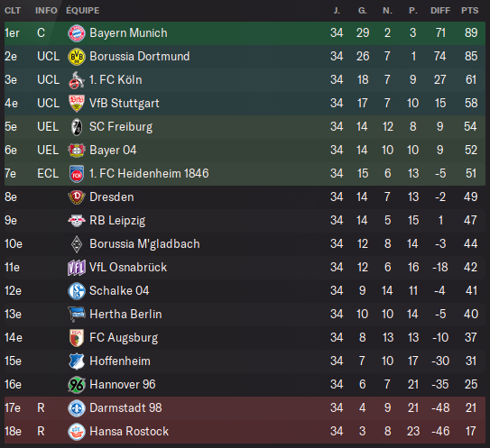Screen dimensions: 490x448
Task: Click the SC Freiburg crest
Action: pyautogui.click(x=77, y=127)
